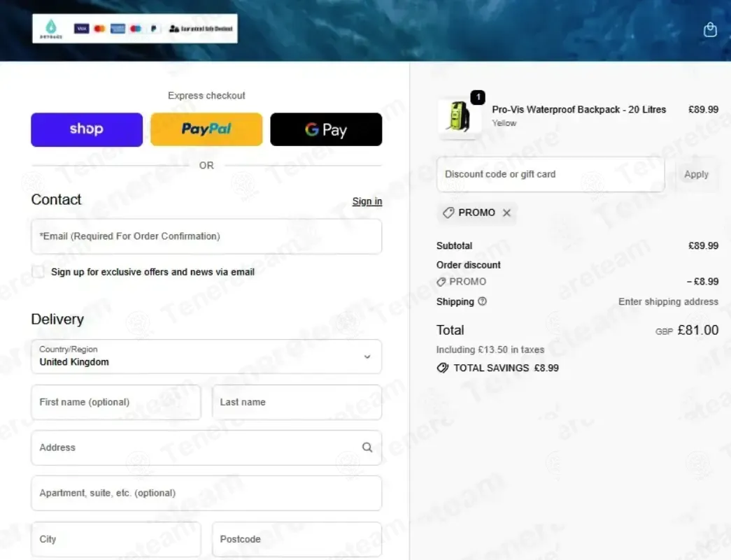731x560 pixels.
Task: Click the Discount code or gift card field
Action: (551, 174)
